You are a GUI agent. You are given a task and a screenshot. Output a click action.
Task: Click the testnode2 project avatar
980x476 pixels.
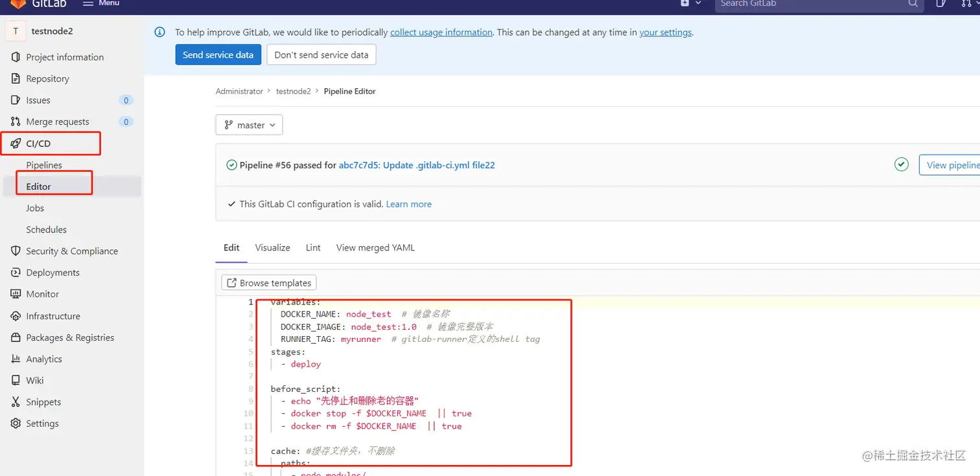click(16, 31)
